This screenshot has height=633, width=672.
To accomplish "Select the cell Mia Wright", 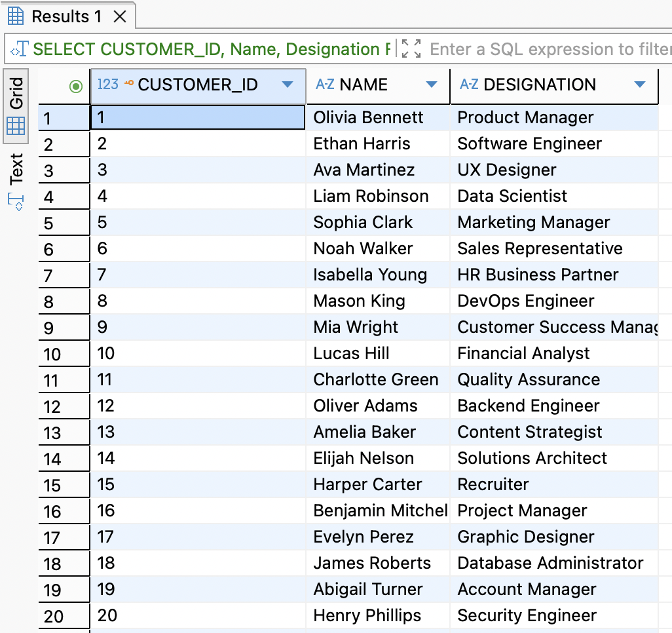I will [378, 327].
